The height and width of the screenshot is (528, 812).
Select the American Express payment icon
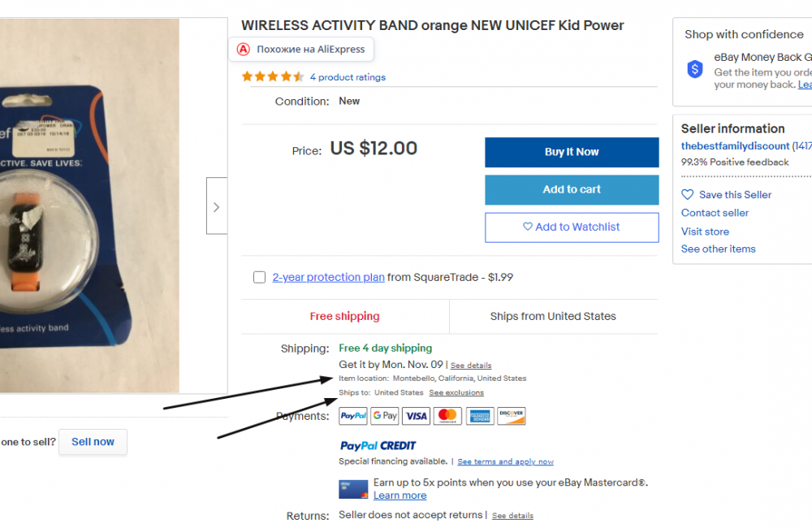pyautogui.click(x=479, y=415)
